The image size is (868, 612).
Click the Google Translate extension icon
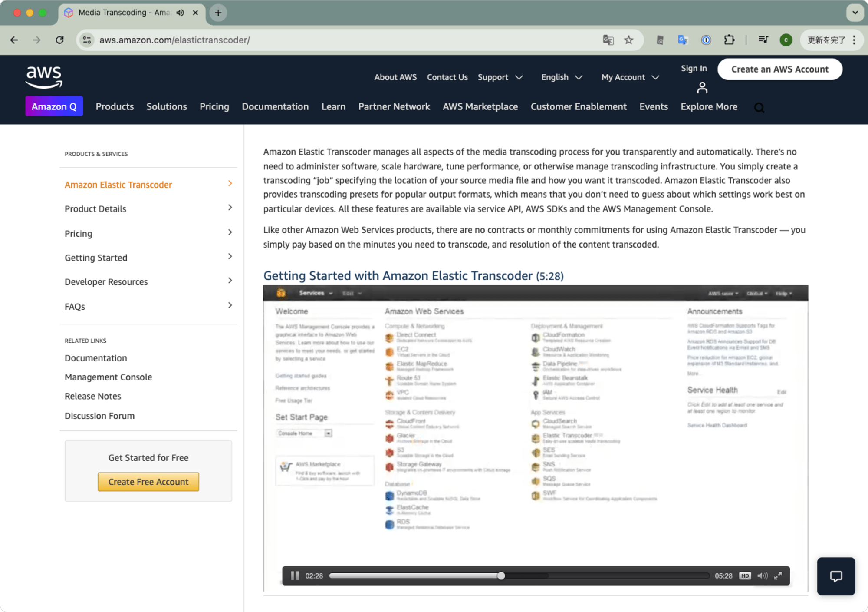point(683,40)
